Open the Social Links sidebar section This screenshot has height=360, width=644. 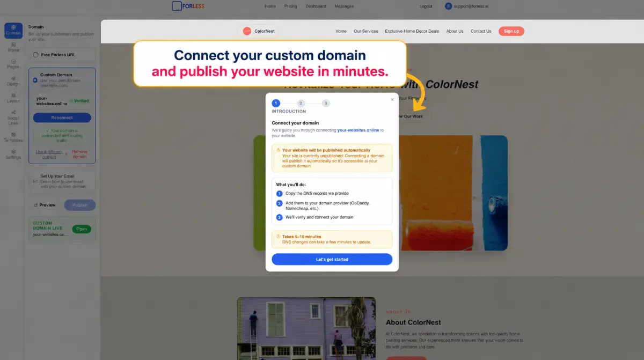pyautogui.click(x=13, y=117)
